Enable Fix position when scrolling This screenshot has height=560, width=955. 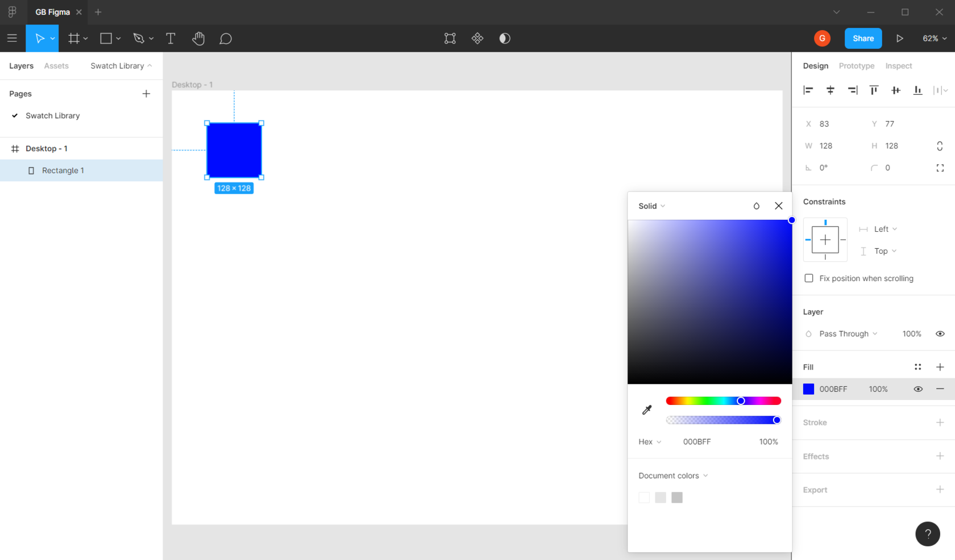click(x=809, y=278)
